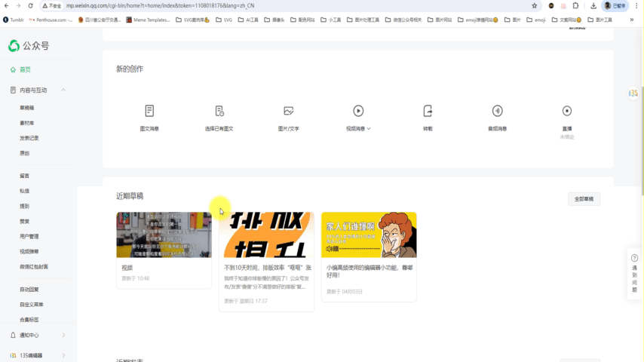
Task: Open 赞赏 in the sidebar
Action: click(25, 222)
